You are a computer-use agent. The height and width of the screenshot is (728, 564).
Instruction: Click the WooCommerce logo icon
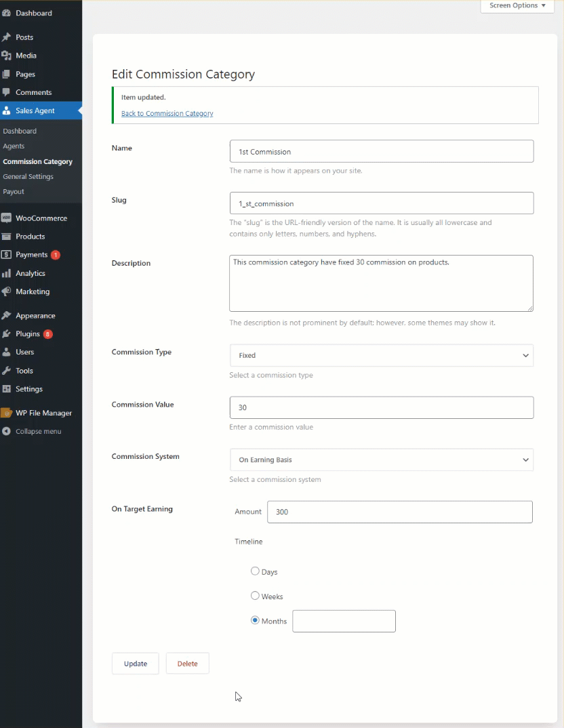(6, 218)
